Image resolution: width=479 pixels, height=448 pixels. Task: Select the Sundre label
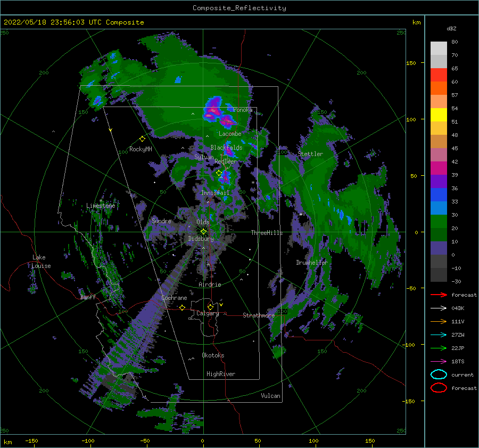point(161,221)
